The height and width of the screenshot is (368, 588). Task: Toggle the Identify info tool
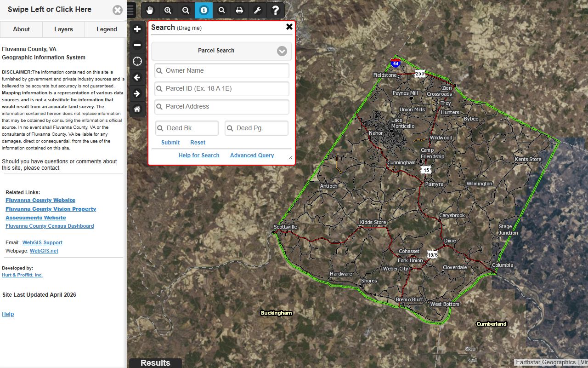pos(204,10)
